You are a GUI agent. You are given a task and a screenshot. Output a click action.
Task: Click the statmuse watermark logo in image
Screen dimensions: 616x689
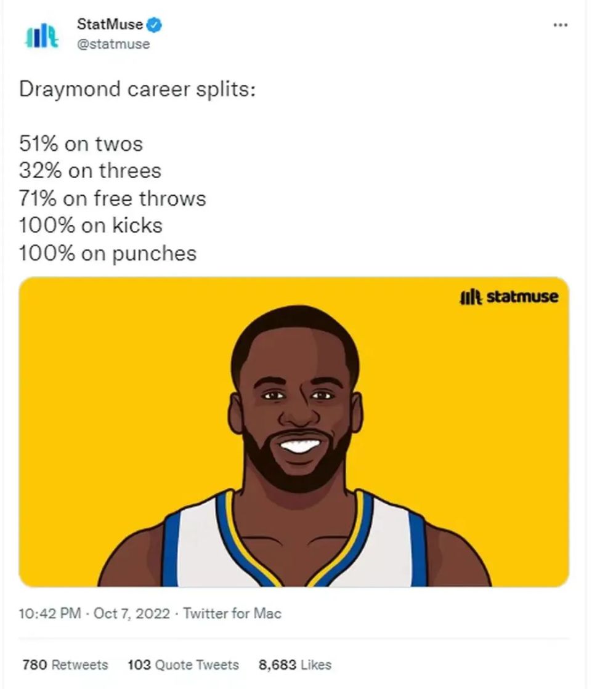point(509,297)
